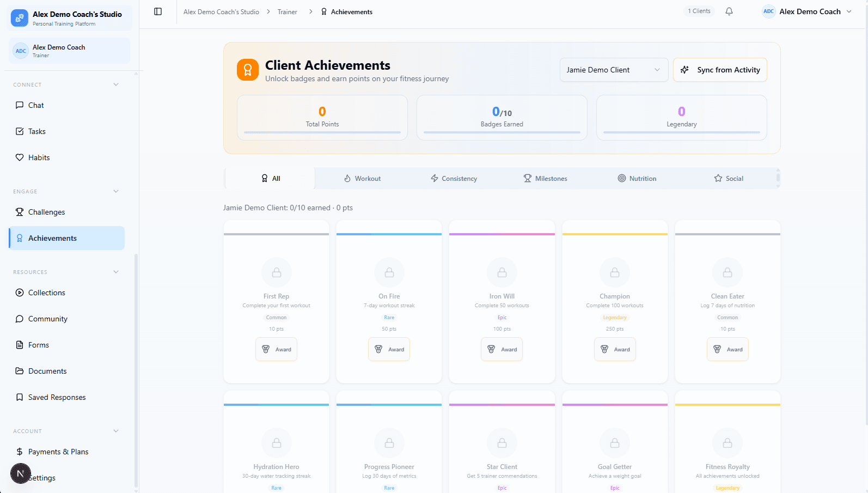Click the Epic tag on Iron Will card

[502, 318]
